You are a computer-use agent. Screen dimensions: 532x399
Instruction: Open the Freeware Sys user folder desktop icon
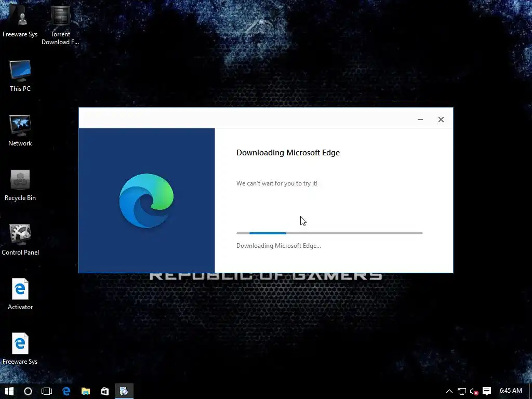(20, 20)
